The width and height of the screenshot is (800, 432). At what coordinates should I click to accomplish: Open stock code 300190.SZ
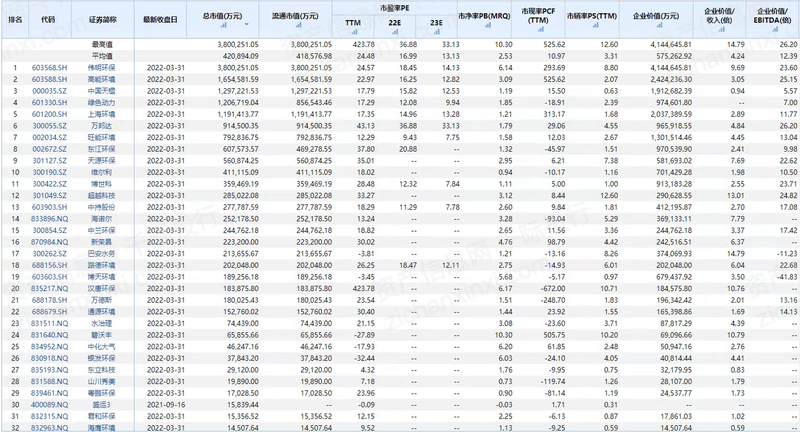[x=49, y=172]
